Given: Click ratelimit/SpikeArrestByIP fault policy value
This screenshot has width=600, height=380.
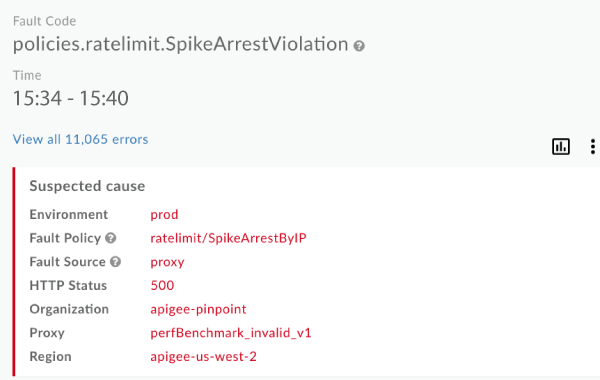Looking at the screenshot, I should [228, 238].
